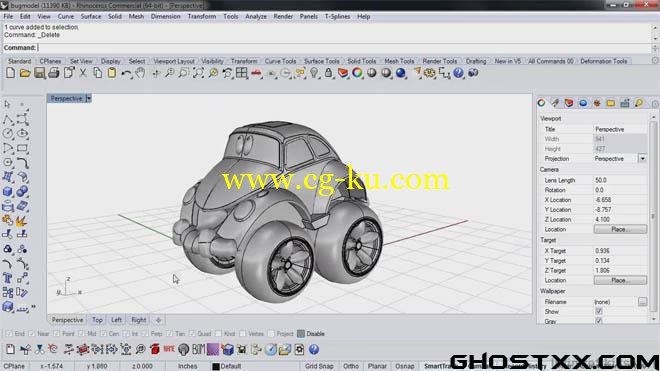Open the Curve menu
The height and width of the screenshot is (371, 660).
[x=66, y=16]
